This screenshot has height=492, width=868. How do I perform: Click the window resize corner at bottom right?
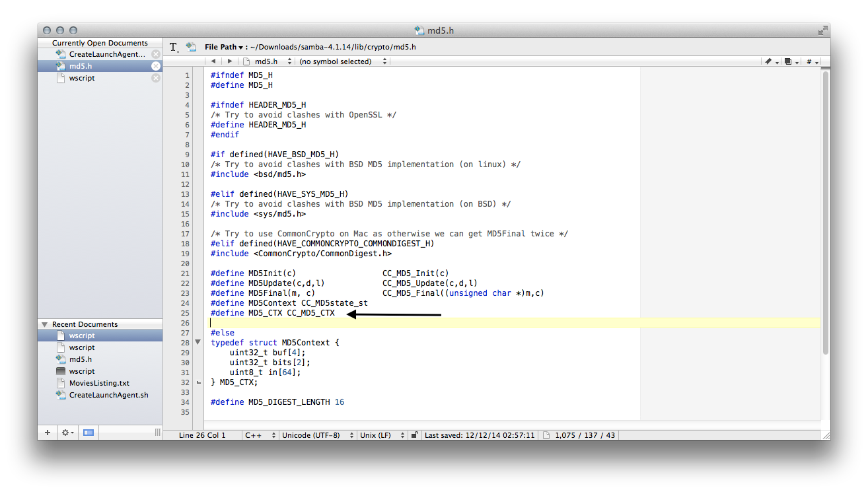coord(825,435)
